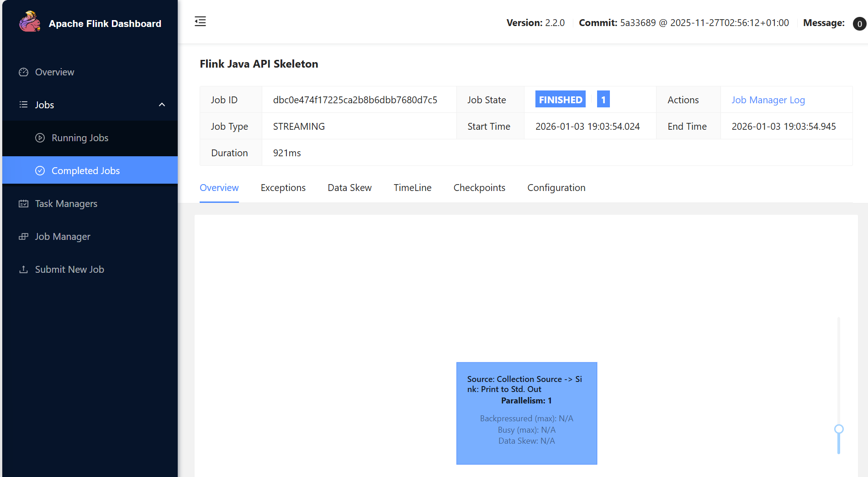Image resolution: width=868 pixels, height=477 pixels.
Task: Open the Data Skew tab
Action: 349,188
